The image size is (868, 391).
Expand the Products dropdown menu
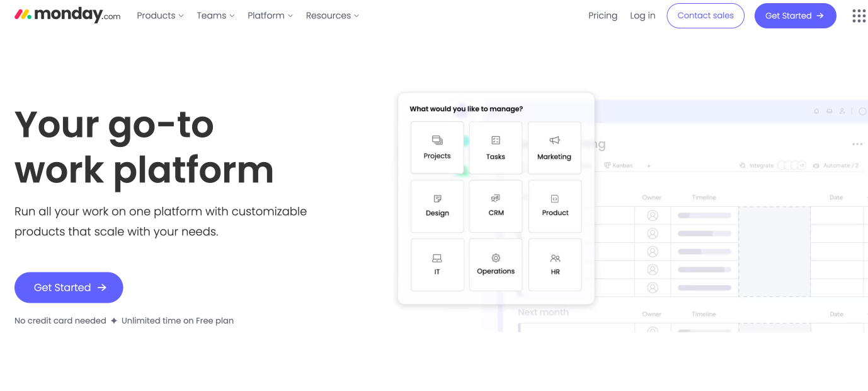pyautogui.click(x=160, y=16)
